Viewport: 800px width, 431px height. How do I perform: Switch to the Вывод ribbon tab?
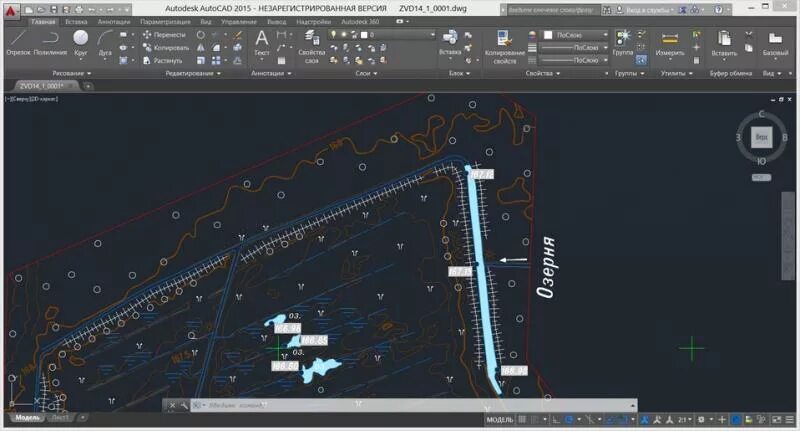point(277,22)
